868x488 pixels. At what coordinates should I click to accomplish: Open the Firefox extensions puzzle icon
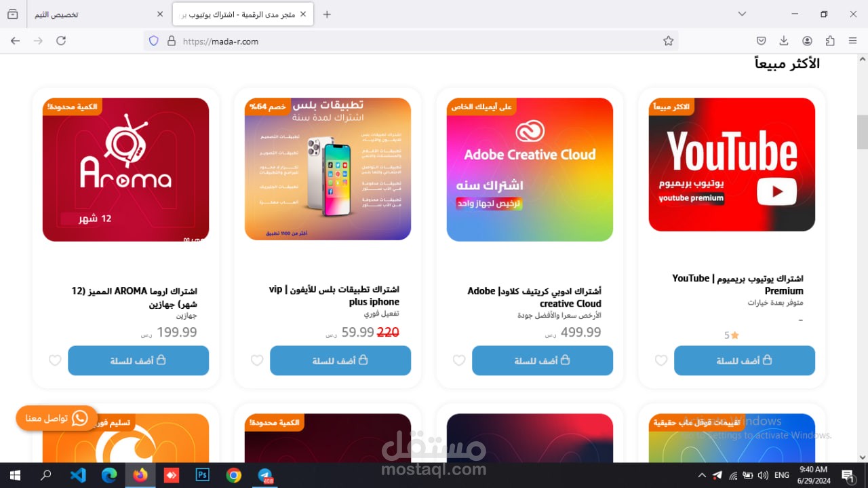(830, 41)
